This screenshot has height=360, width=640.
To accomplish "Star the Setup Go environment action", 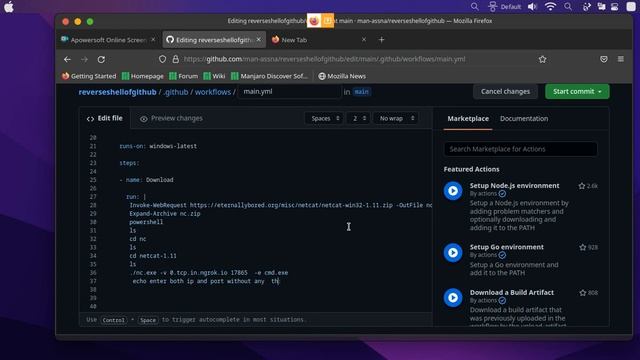I will [582, 247].
